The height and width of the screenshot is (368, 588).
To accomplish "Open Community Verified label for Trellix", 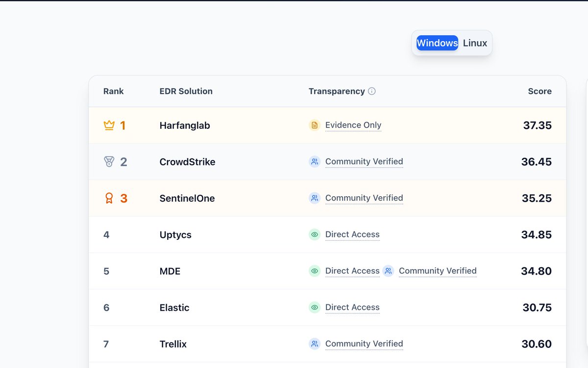I will [364, 344].
